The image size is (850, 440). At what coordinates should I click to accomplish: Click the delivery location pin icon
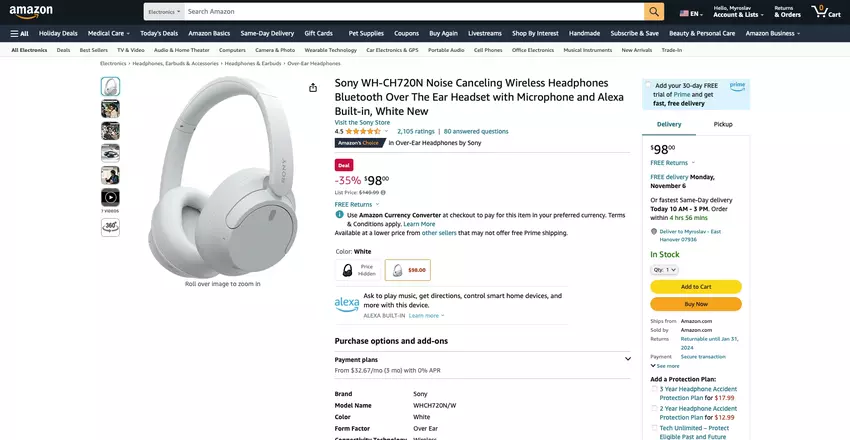tap(654, 231)
